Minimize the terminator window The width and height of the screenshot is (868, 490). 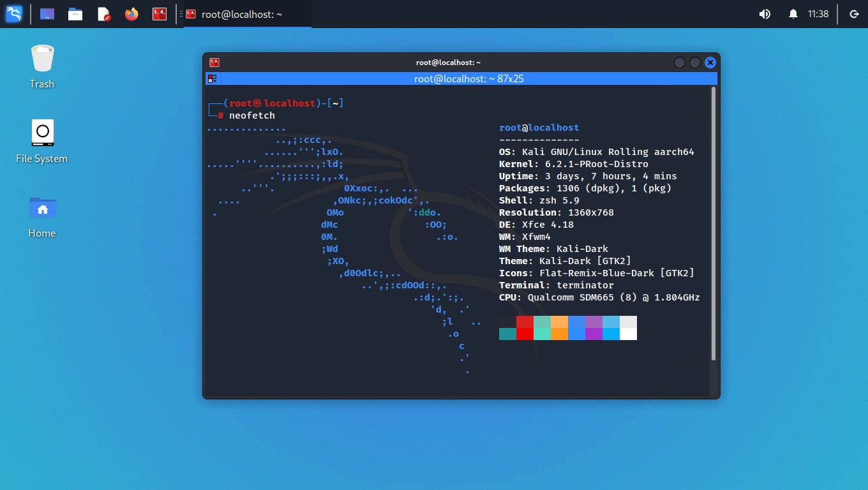click(x=680, y=63)
